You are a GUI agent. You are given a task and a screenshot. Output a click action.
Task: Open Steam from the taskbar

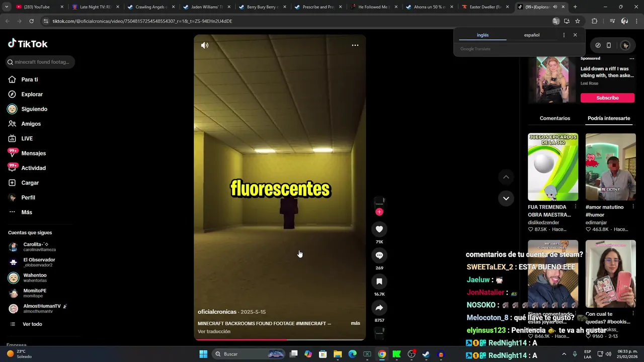pyautogui.click(x=426, y=354)
